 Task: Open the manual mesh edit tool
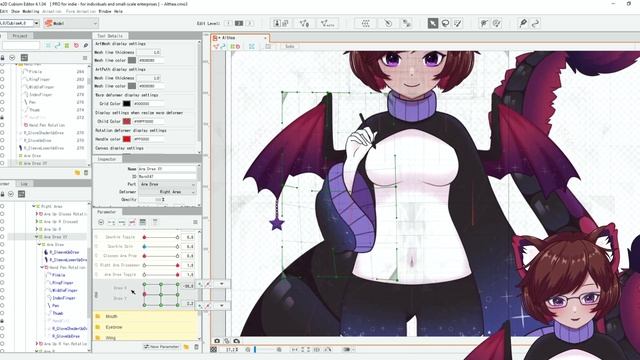click(x=304, y=23)
